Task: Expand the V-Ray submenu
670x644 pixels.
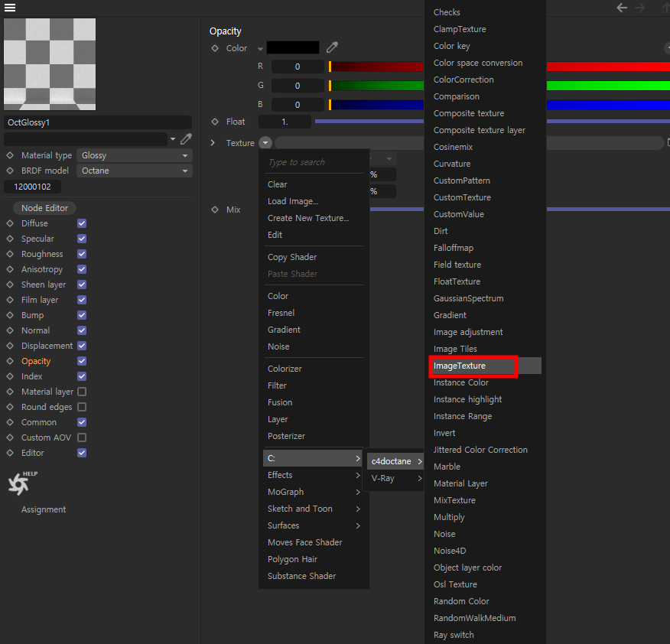Action: (x=395, y=478)
